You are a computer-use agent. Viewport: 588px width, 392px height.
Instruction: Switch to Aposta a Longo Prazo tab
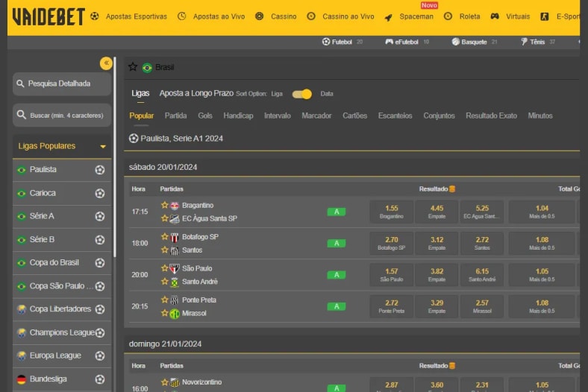click(x=196, y=93)
